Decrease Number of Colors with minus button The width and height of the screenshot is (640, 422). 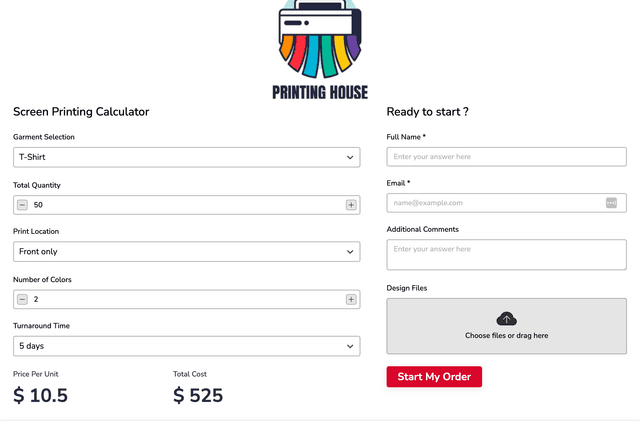click(23, 299)
